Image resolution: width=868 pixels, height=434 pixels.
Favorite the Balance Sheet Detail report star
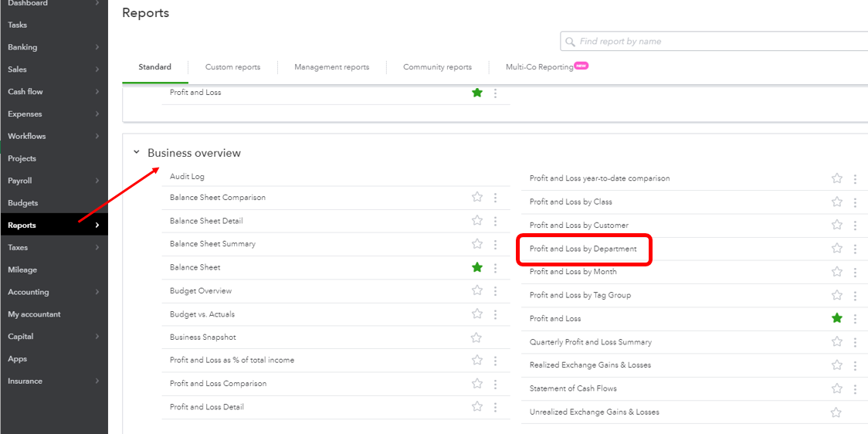pyautogui.click(x=477, y=221)
